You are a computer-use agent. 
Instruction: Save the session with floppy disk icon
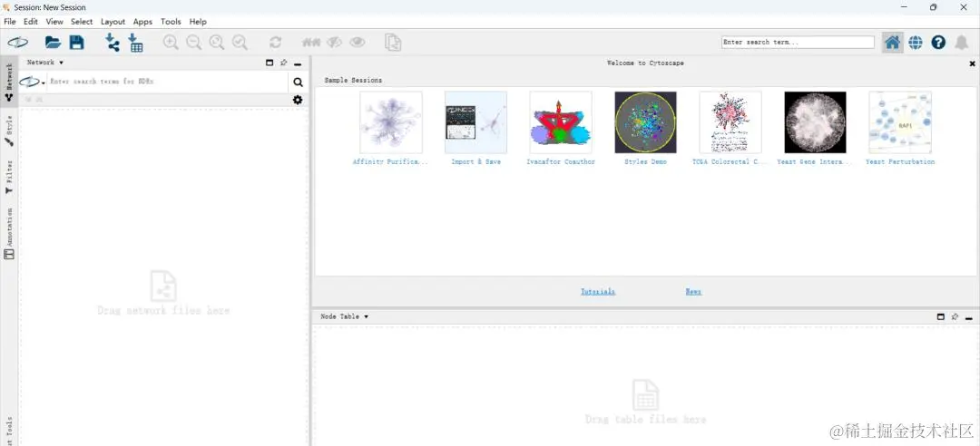click(76, 43)
